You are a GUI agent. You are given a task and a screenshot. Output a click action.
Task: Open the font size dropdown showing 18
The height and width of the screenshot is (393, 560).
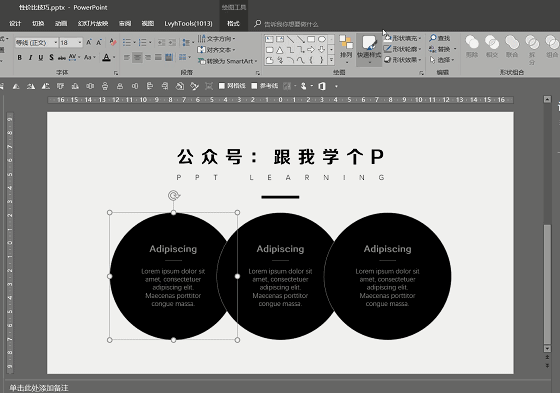[71, 43]
